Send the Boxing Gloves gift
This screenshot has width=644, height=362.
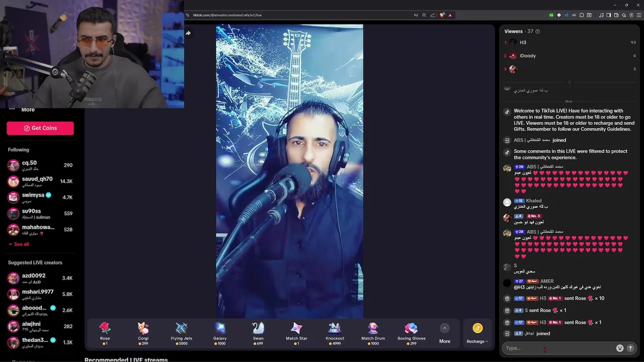click(412, 334)
